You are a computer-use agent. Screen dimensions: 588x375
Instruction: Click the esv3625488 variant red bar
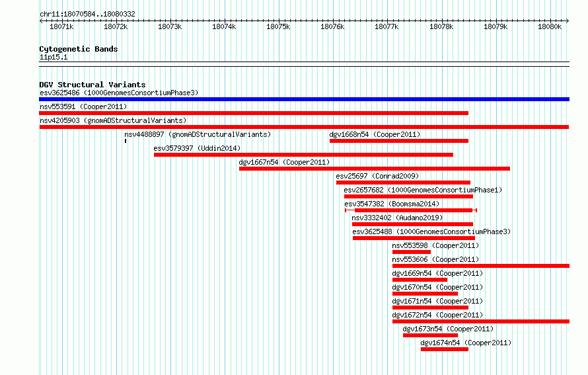pyautogui.click(x=414, y=238)
